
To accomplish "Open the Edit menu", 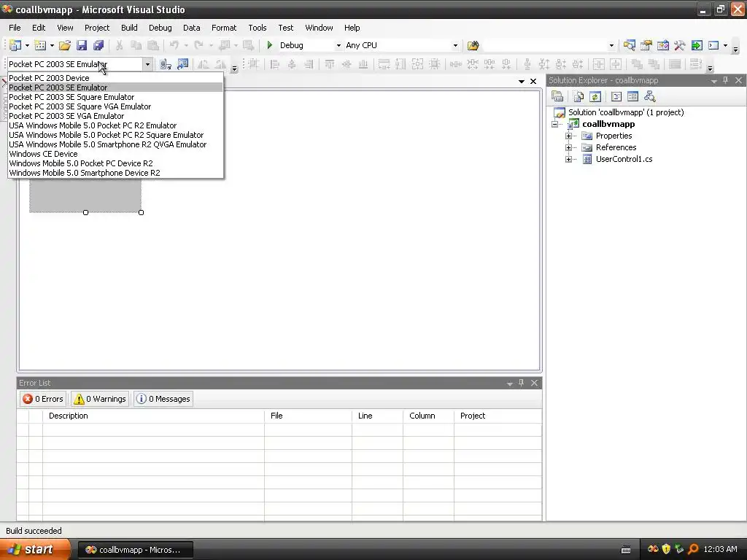I will click(x=39, y=28).
